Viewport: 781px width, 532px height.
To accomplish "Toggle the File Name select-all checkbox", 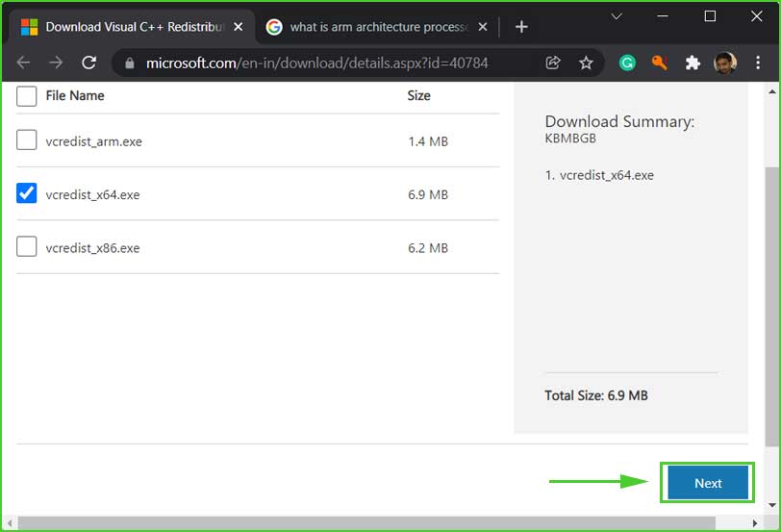I will pyautogui.click(x=26, y=95).
